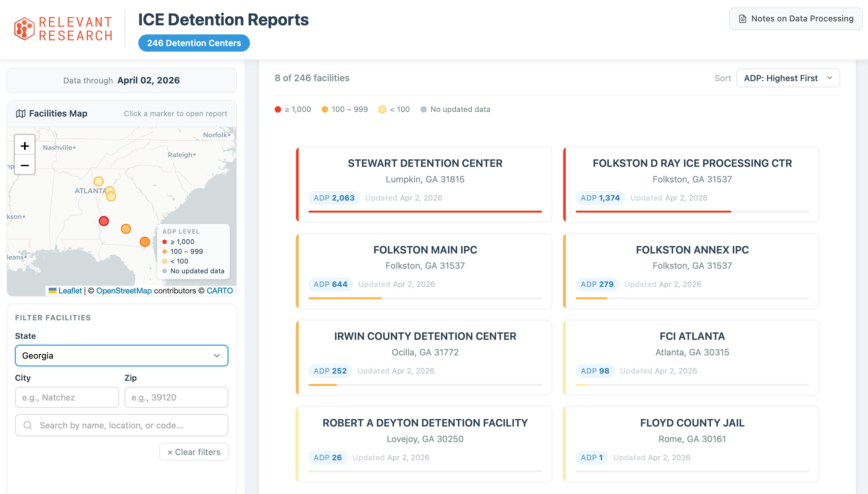Click the yellow marker north of Atlanta
The image size is (868, 494).
click(98, 181)
